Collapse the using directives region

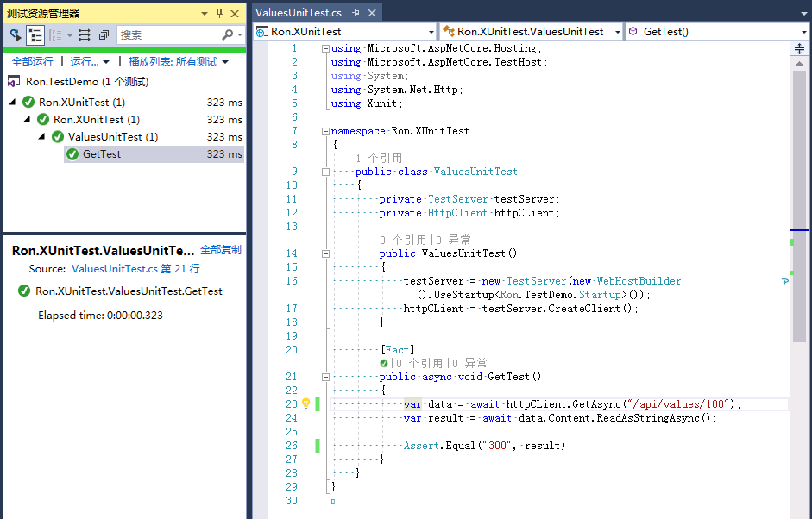[x=325, y=48]
